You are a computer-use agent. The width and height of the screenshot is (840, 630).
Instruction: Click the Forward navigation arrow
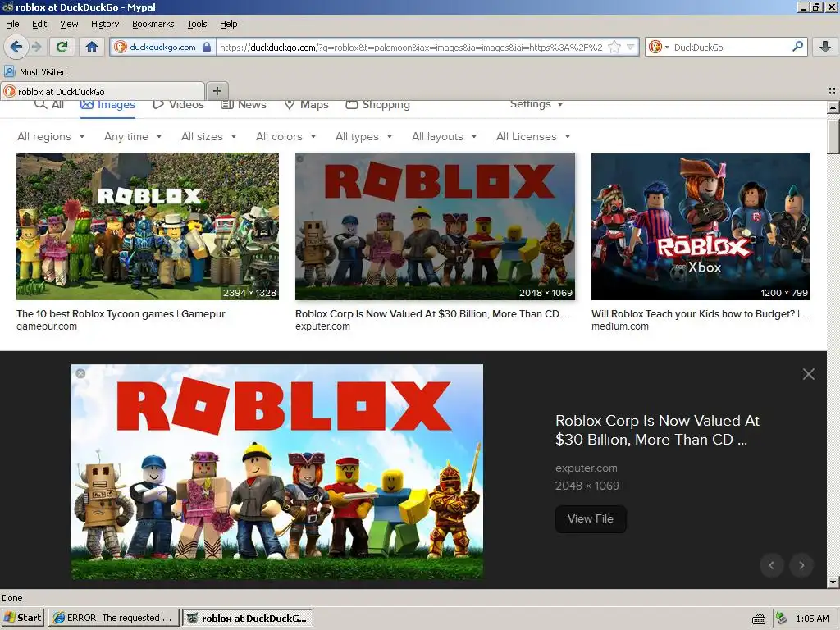(x=36, y=47)
